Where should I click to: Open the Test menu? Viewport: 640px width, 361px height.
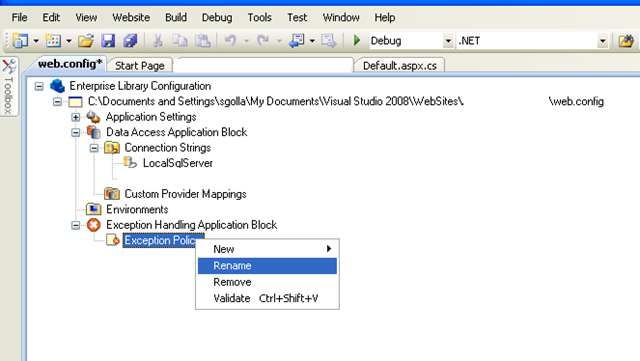click(x=297, y=18)
